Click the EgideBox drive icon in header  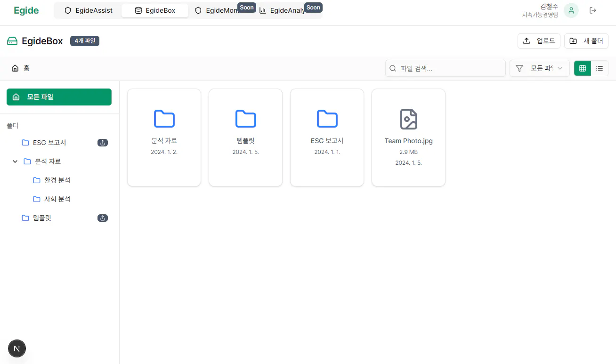tap(12, 41)
